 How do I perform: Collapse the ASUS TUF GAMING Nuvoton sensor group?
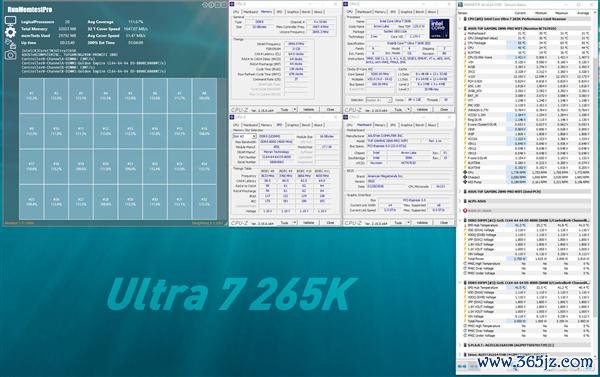point(460,29)
